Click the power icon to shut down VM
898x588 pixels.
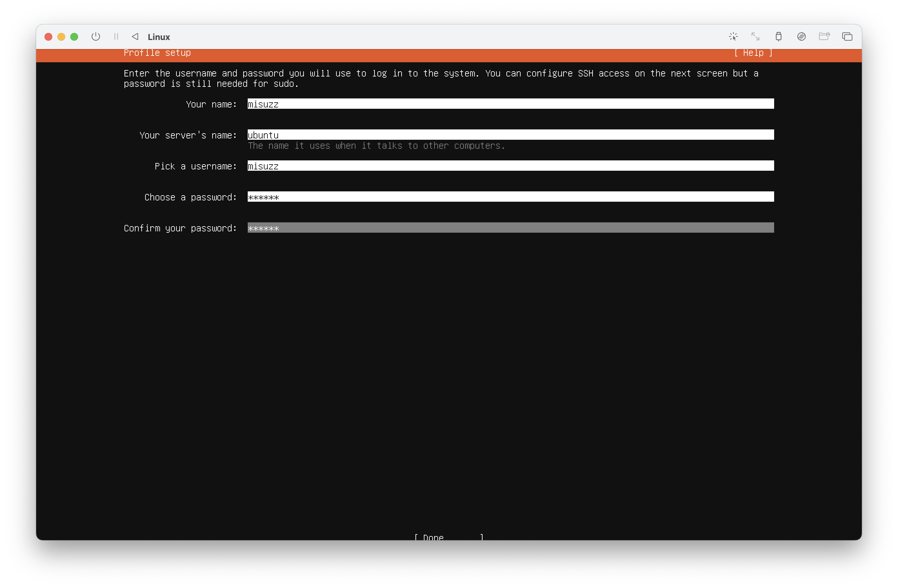(96, 36)
